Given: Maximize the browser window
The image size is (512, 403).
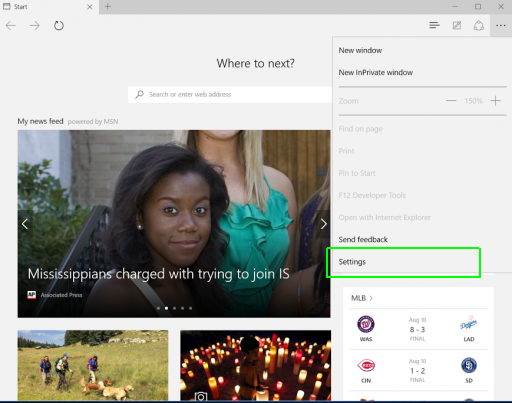Looking at the screenshot, I should [x=478, y=7].
